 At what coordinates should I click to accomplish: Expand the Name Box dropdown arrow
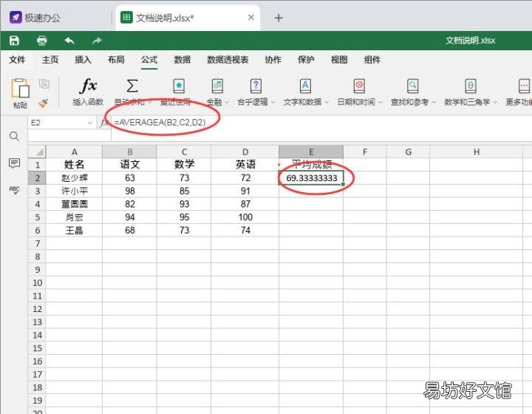[x=90, y=123]
